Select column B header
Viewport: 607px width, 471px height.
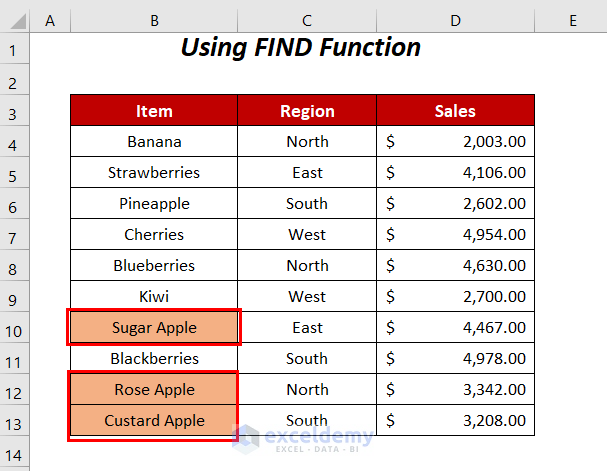coord(154,20)
